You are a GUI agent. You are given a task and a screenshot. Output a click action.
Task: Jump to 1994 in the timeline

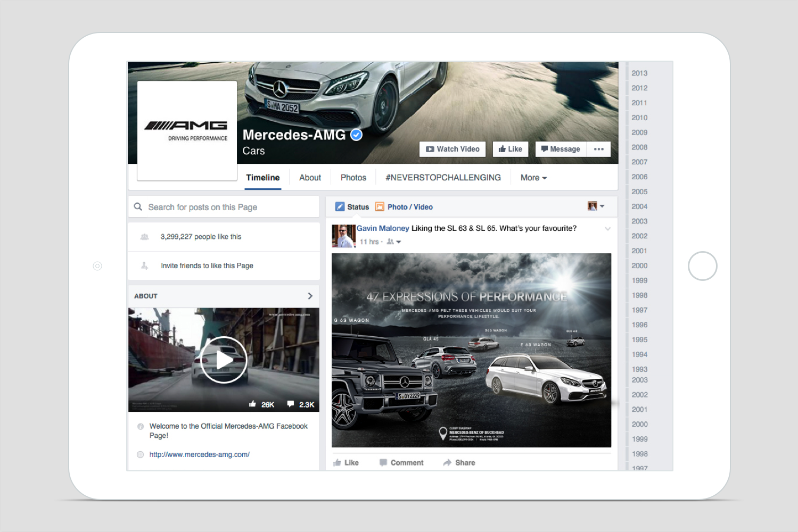tap(639, 354)
